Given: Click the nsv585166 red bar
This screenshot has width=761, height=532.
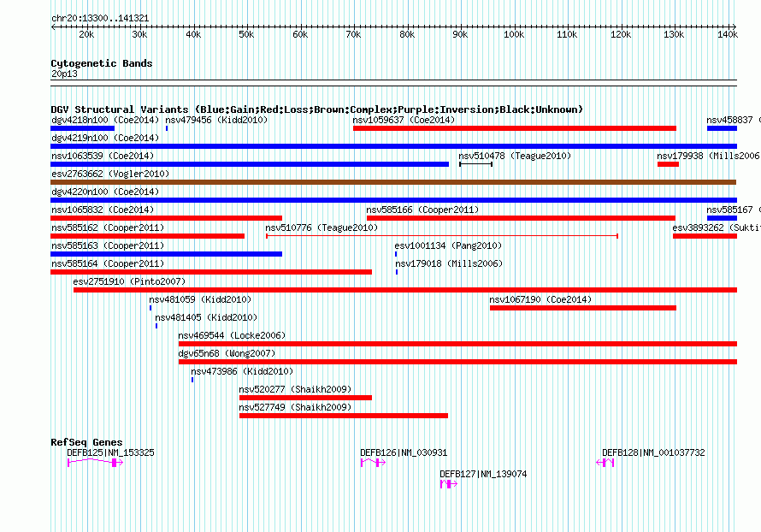Looking at the screenshot, I should (521, 218).
